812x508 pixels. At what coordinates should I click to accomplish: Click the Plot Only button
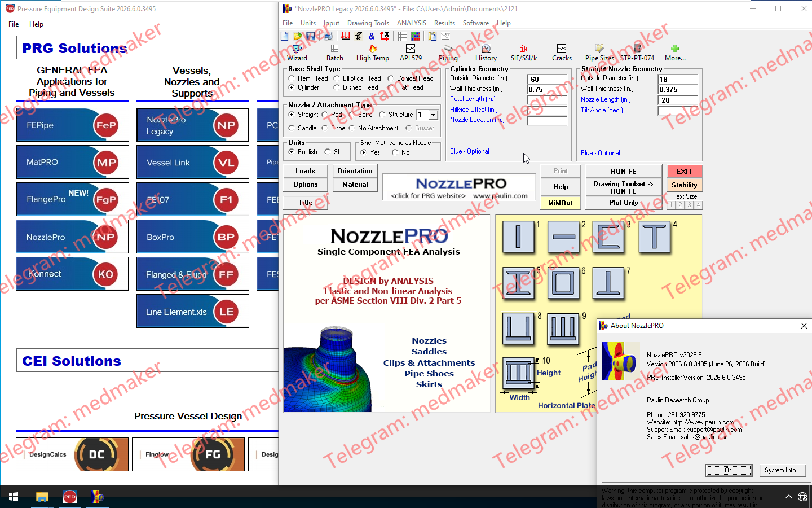pyautogui.click(x=624, y=203)
